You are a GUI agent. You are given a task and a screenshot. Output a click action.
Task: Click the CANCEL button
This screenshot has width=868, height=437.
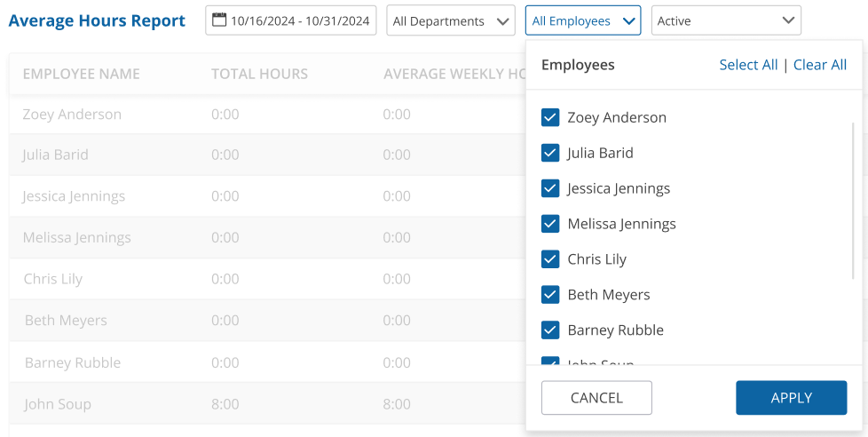[596, 398]
